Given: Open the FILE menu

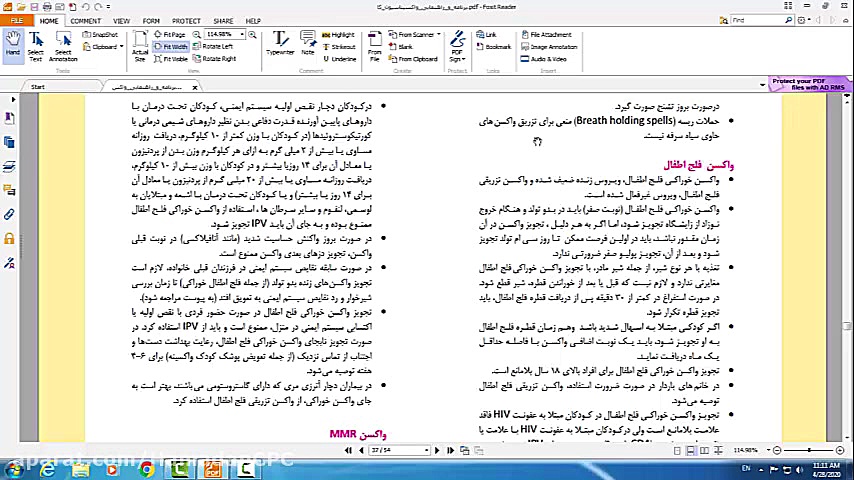Looking at the screenshot, I should [x=17, y=21].
